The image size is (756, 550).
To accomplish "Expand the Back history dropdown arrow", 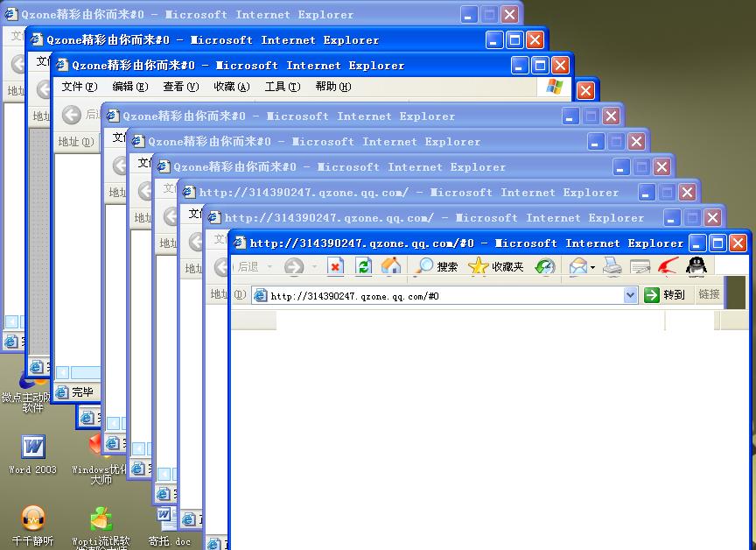I will click(x=269, y=266).
